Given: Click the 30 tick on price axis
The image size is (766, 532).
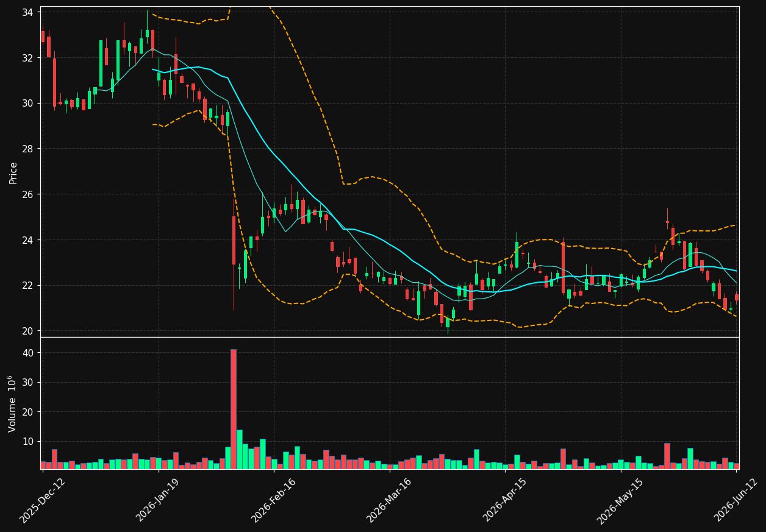Looking at the screenshot, I should [27, 103].
